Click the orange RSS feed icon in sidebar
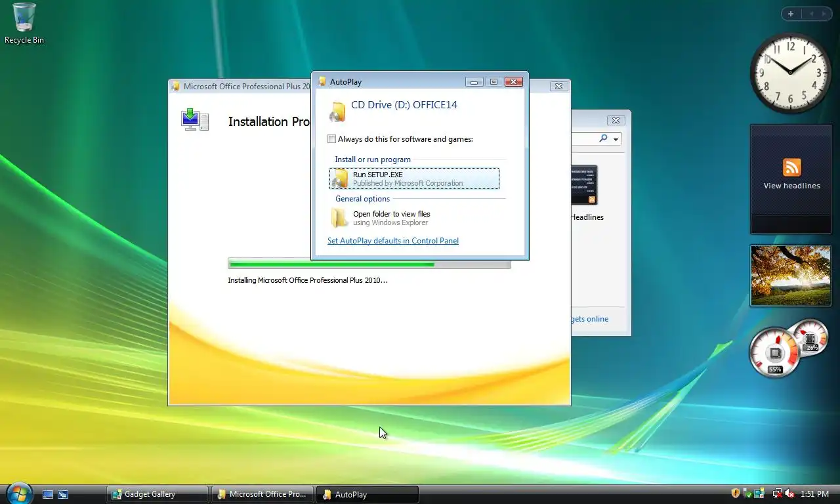The width and height of the screenshot is (840, 504). 791,167
